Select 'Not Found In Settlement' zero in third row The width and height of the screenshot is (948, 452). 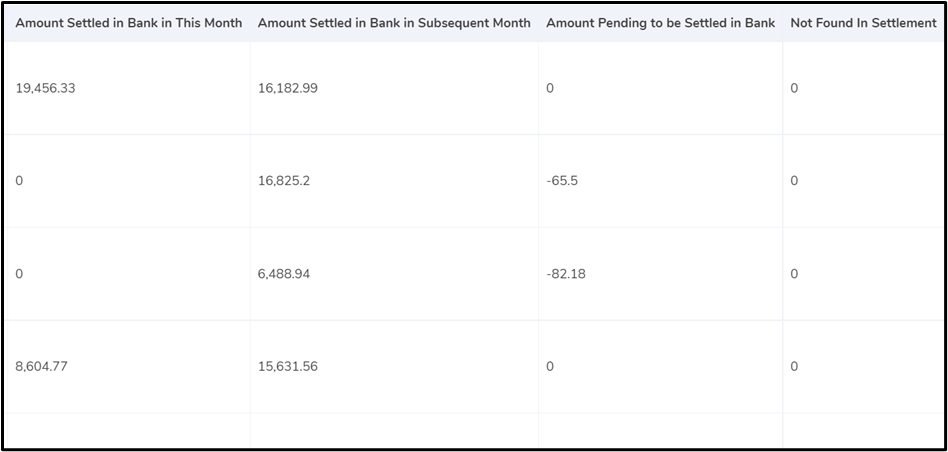click(794, 274)
